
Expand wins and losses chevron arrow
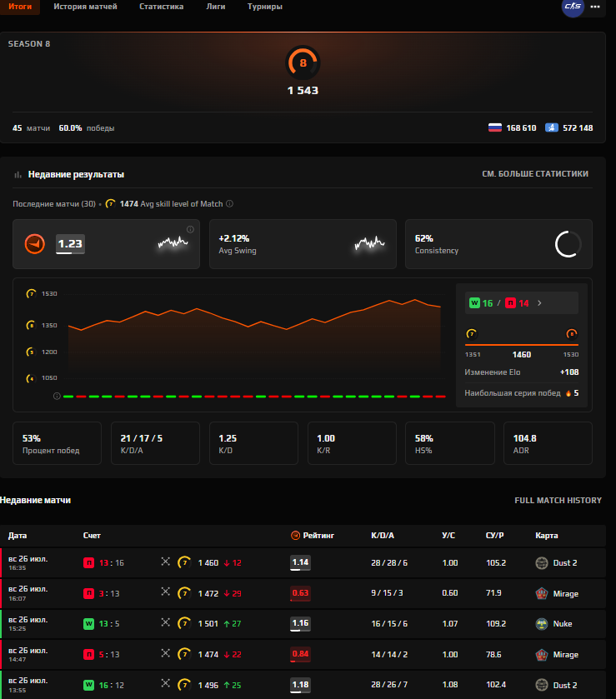(x=539, y=303)
